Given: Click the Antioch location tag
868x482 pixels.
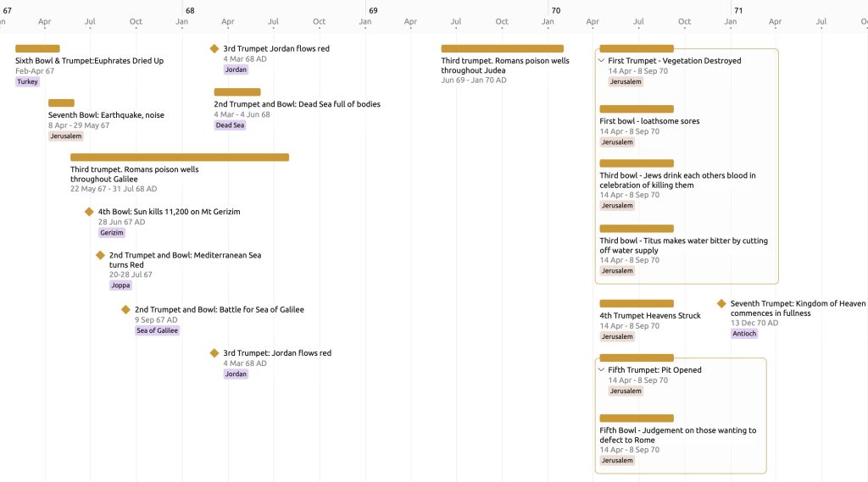Looking at the screenshot, I should [744, 334].
